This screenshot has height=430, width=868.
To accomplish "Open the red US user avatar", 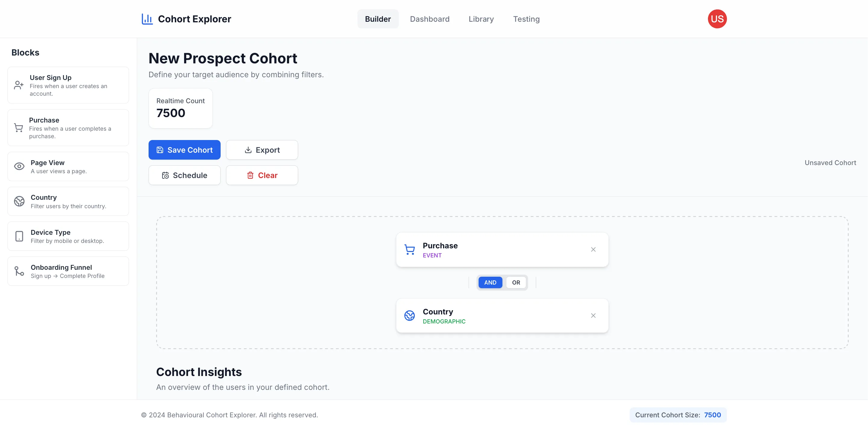I will pos(717,19).
